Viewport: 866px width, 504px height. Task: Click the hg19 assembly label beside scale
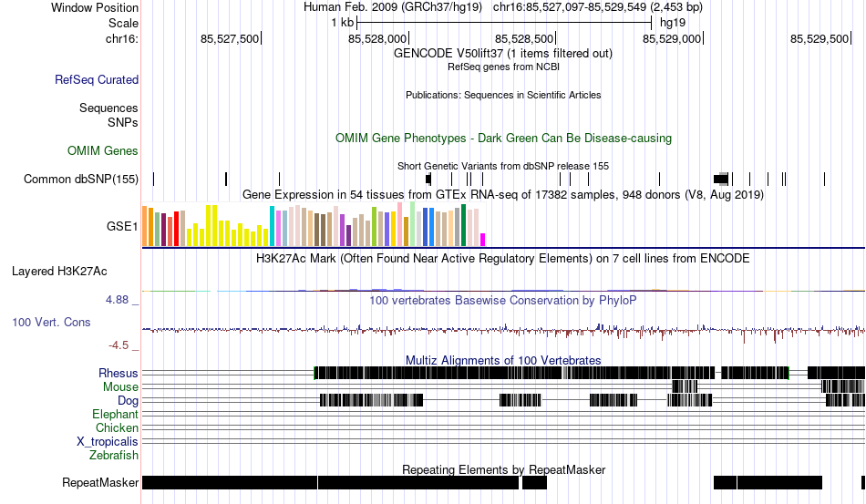pos(673,23)
